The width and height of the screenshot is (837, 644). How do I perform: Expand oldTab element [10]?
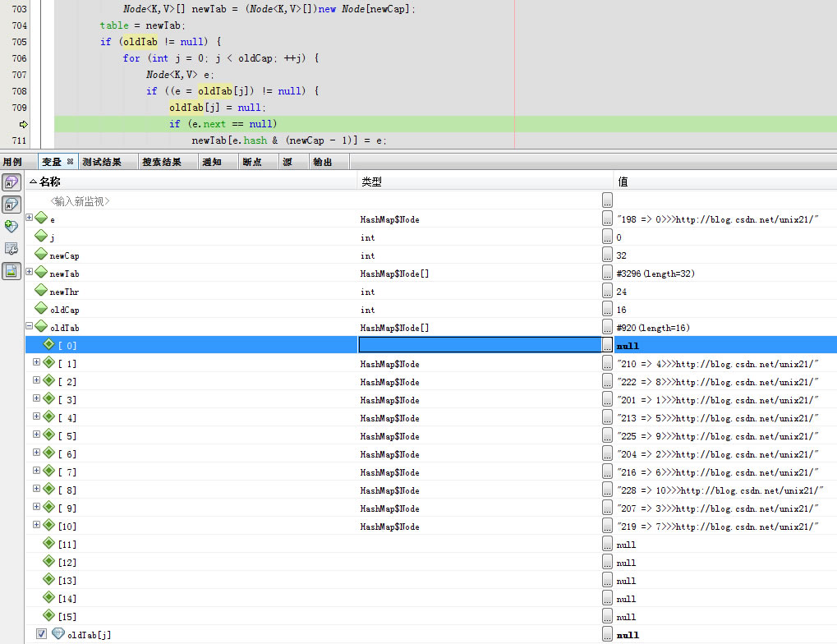click(x=36, y=524)
